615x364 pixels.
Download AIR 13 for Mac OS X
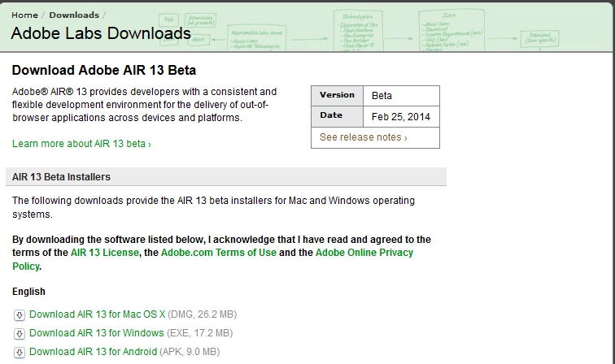[x=98, y=314]
